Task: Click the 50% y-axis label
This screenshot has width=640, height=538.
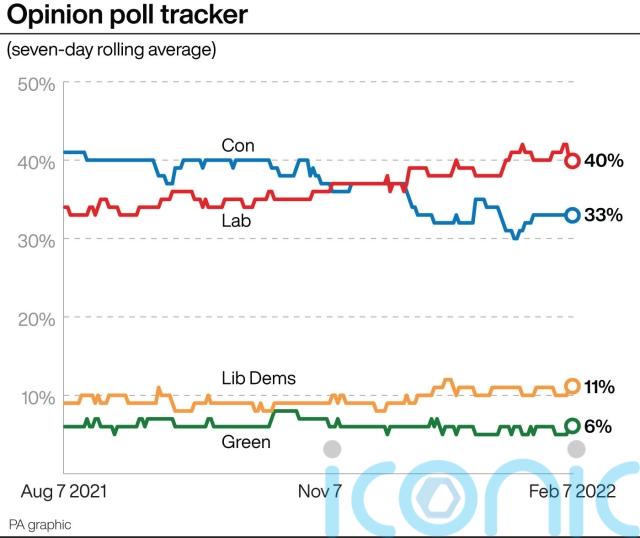Action: coord(36,83)
